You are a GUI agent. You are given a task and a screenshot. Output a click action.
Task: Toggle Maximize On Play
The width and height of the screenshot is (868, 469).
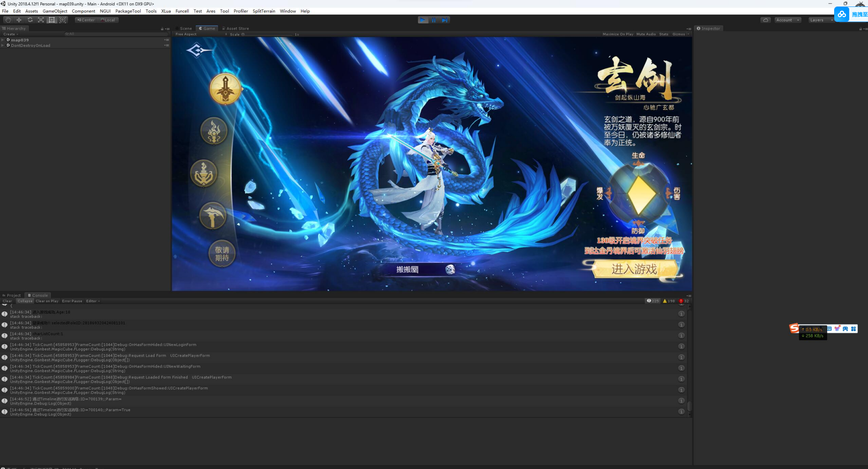[618, 34]
